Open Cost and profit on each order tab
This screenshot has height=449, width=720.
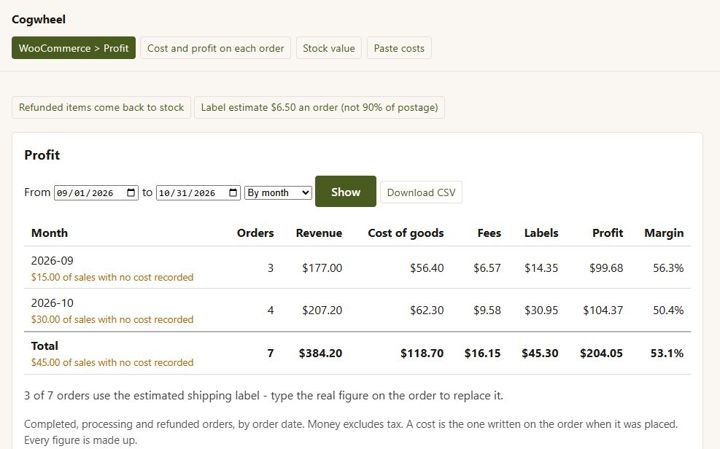coord(215,48)
